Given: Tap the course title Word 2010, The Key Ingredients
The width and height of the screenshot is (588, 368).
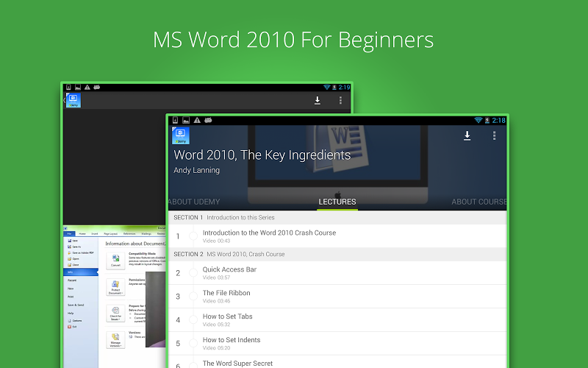Looking at the screenshot, I should click(x=262, y=155).
